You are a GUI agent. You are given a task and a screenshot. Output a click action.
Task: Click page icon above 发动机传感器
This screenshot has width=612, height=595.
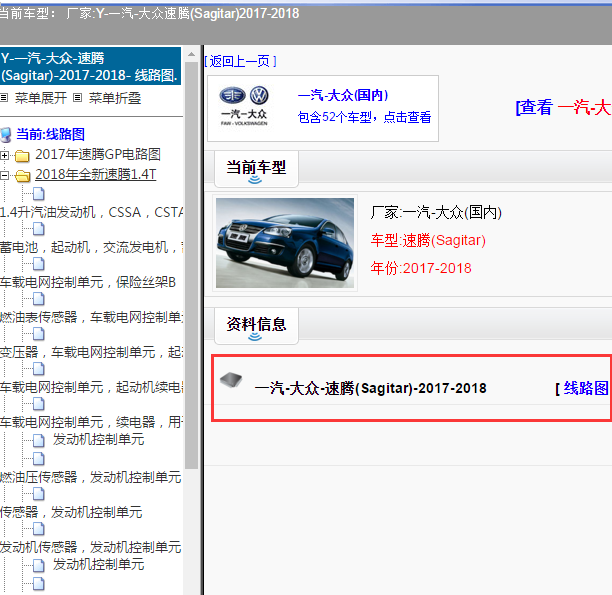coord(39,529)
